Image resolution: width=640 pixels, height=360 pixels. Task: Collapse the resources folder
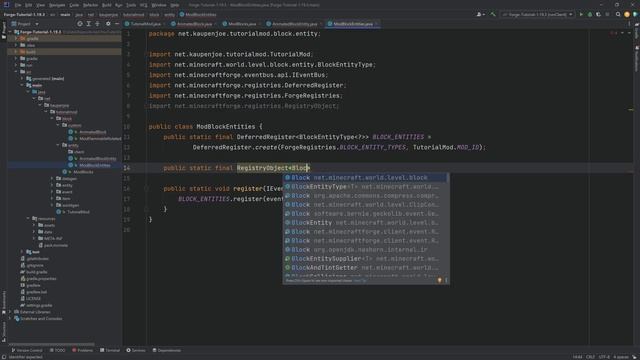[x=29, y=218]
